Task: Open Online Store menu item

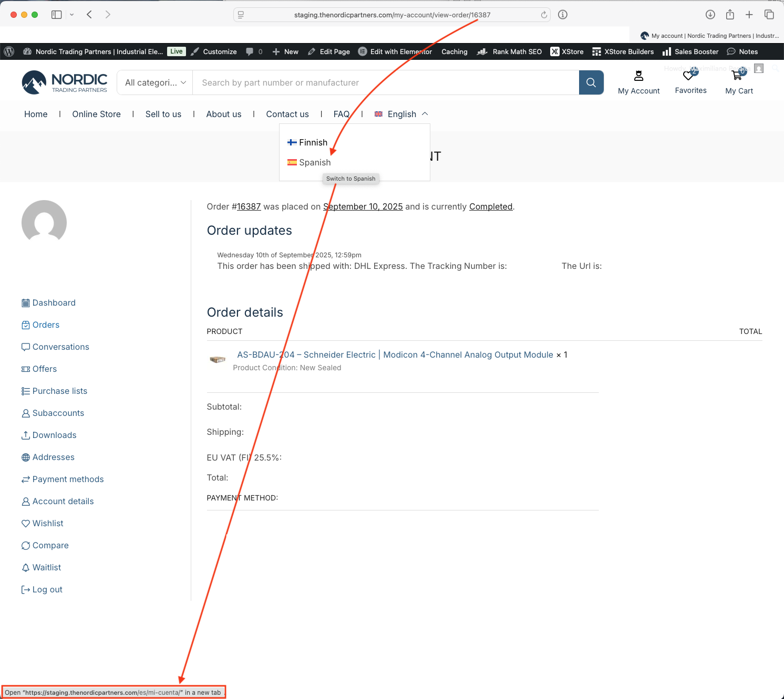Action: pos(96,114)
